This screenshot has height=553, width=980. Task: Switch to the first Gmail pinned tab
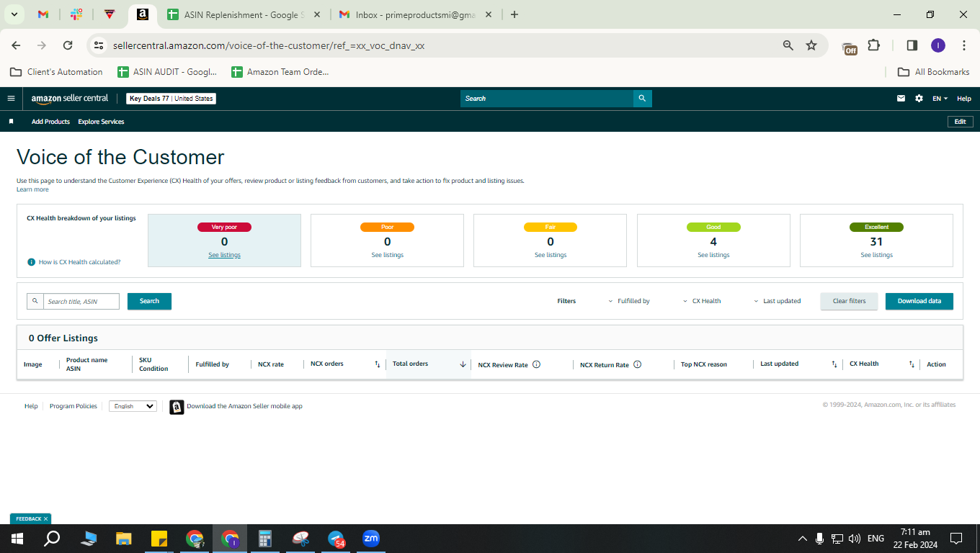coord(43,14)
